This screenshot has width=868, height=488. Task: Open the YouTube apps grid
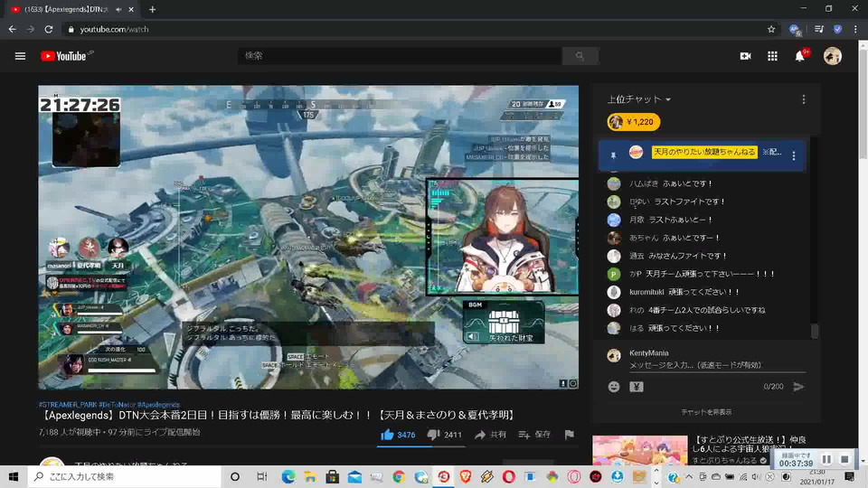coord(772,56)
